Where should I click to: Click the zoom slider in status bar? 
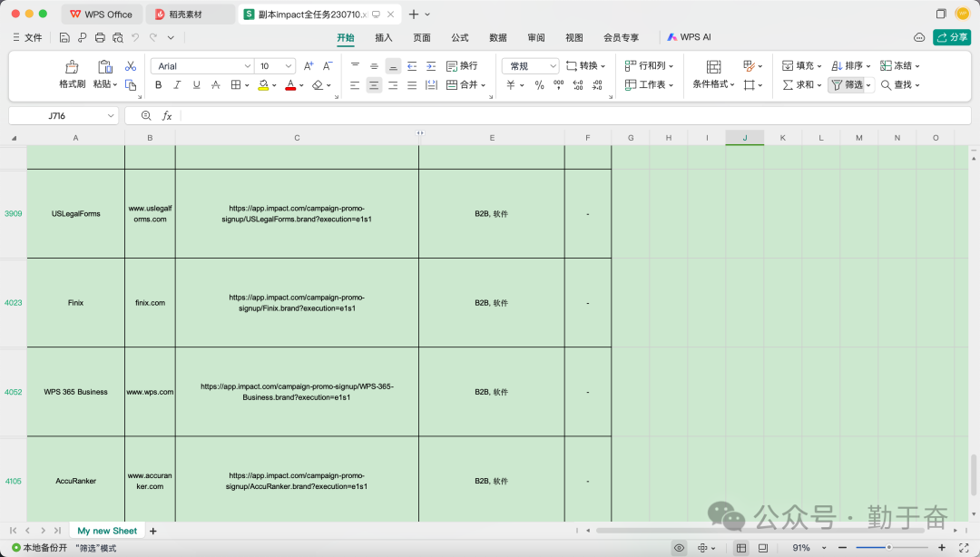pos(889,548)
